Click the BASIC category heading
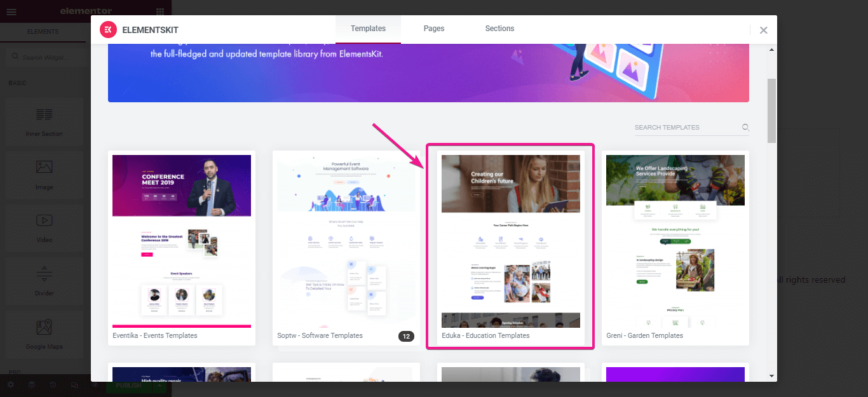Screen dimensions: 868x397 click(18, 83)
